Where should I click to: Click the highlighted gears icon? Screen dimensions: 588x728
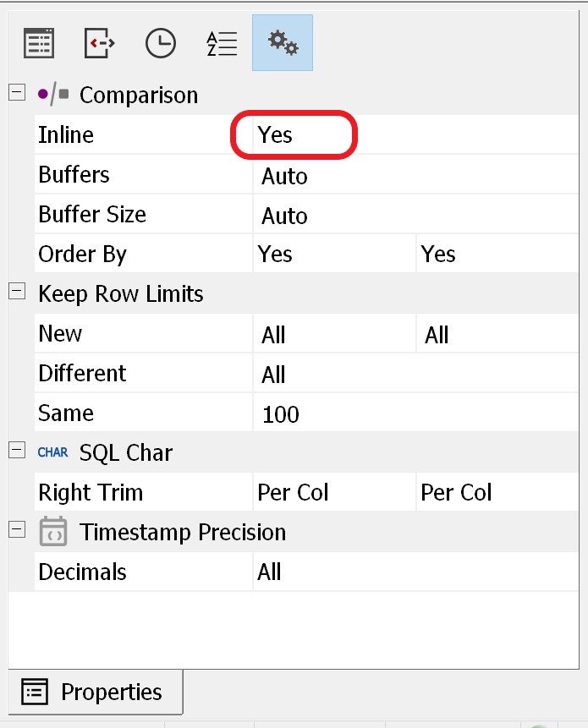283,43
